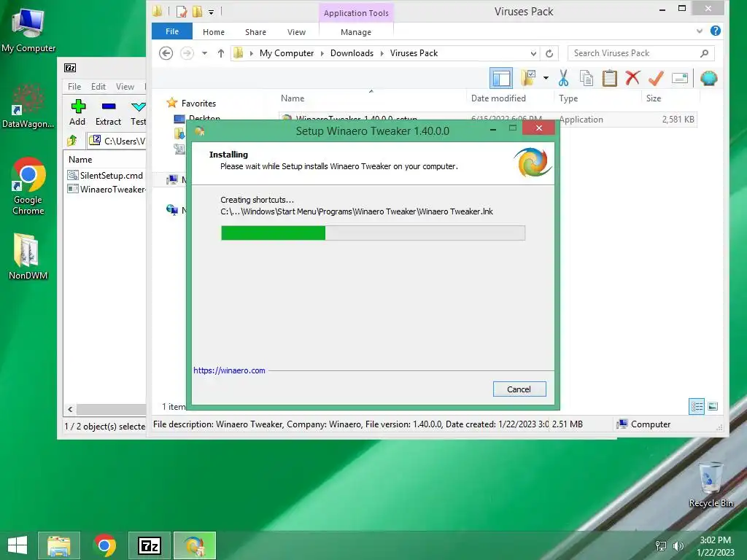
Task: Click the red X Delete icon
Action: tap(632, 77)
